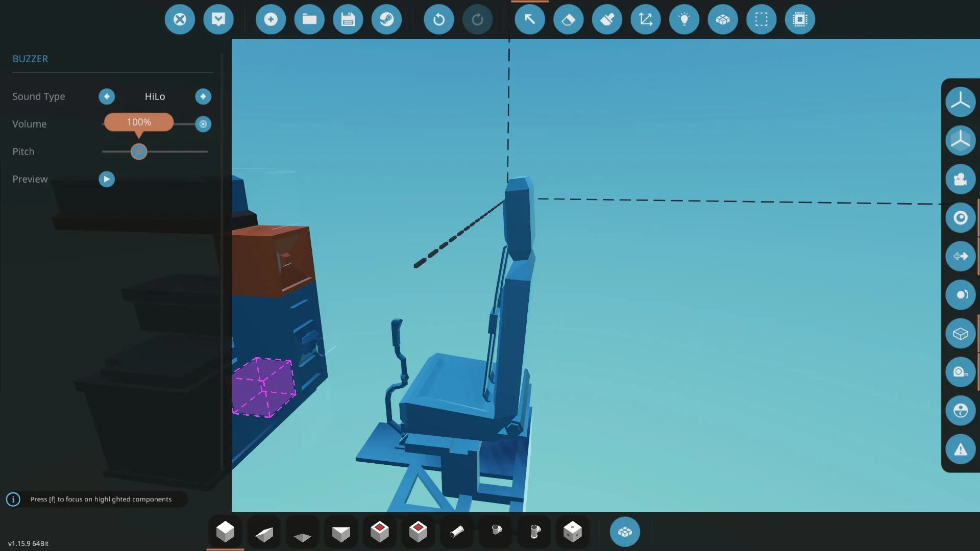Select the wedge block in component bar
The height and width of the screenshot is (551, 980).
(x=264, y=533)
